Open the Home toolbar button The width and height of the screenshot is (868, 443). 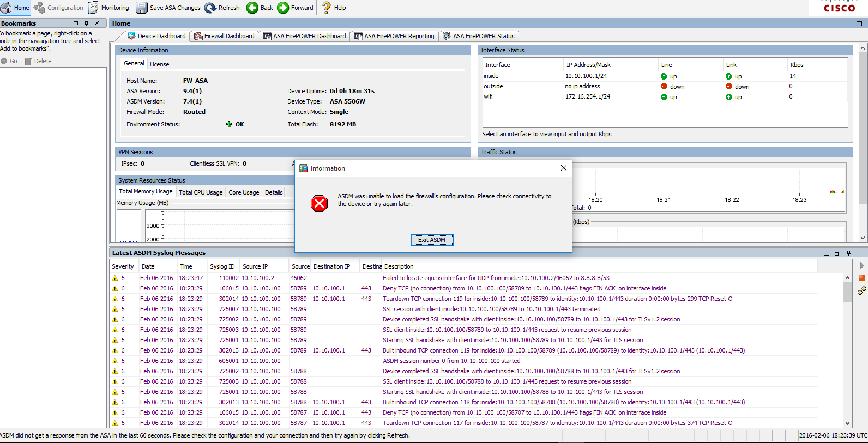click(15, 8)
